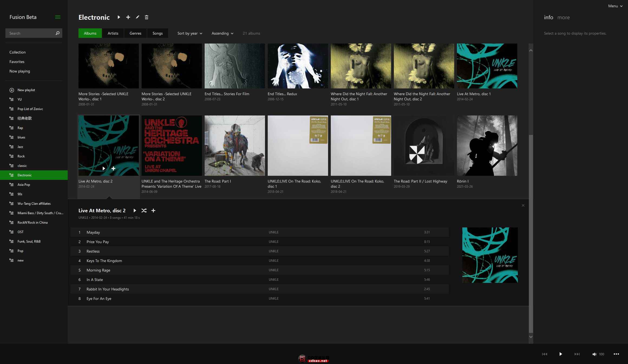Open the Pop List of Zenivc playlist
This screenshot has width=628, height=364.
coord(34,109)
